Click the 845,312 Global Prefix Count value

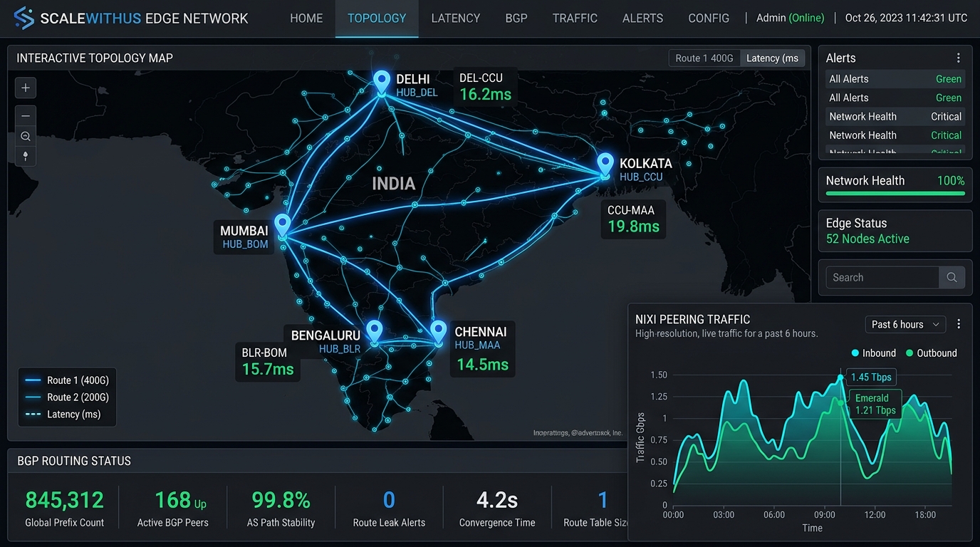(64, 500)
